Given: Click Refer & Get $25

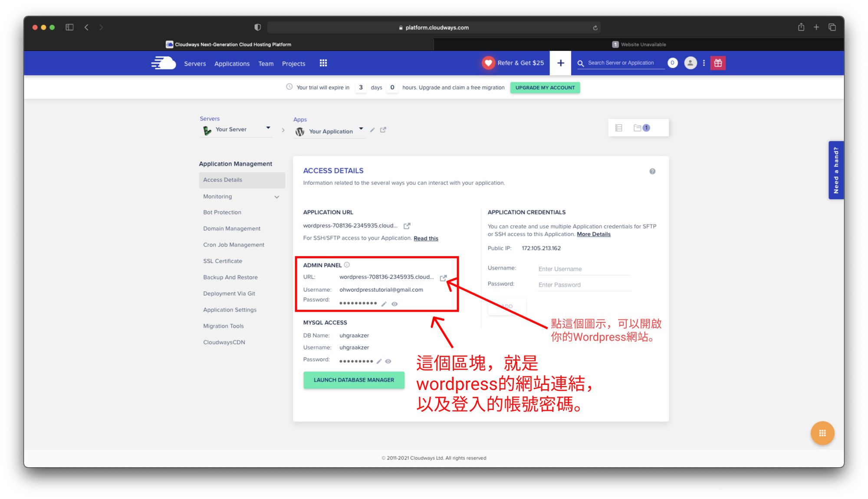Looking at the screenshot, I should (x=520, y=63).
